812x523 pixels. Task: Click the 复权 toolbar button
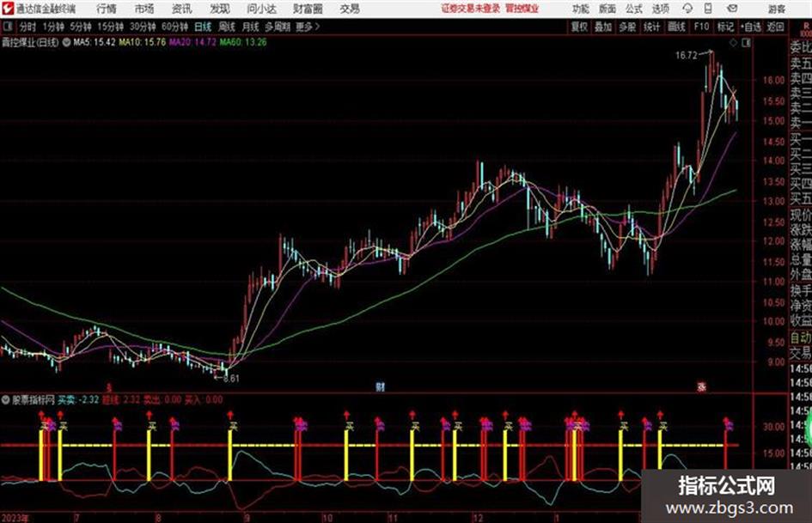pos(579,27)
